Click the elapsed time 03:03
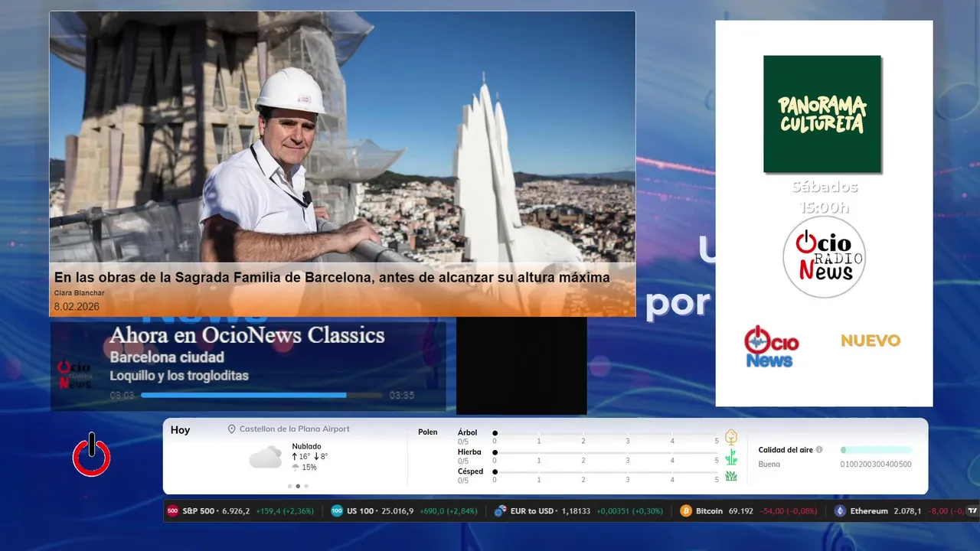The width and height of the screenshot is (980, 551). pyautogui.click(x=122, y=396)
